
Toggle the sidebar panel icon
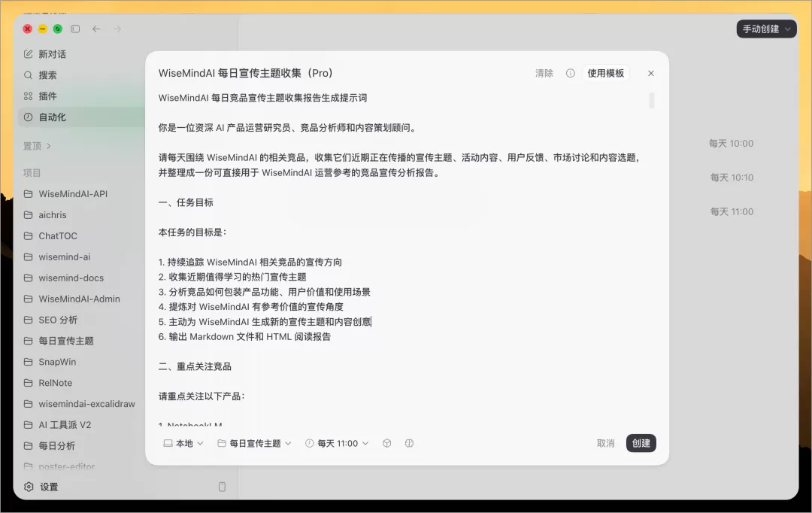click(76, 29)
